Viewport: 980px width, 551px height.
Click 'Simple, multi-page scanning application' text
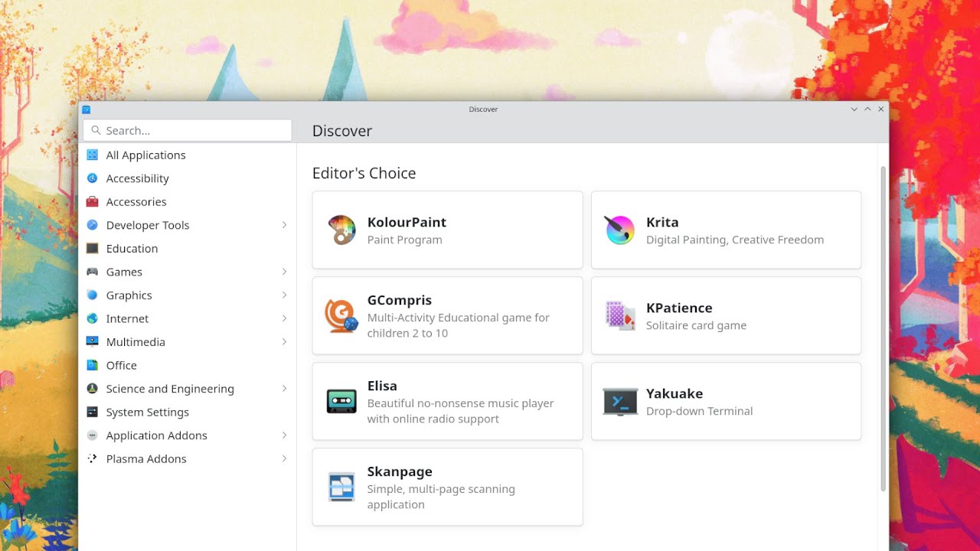coord(441,497)
